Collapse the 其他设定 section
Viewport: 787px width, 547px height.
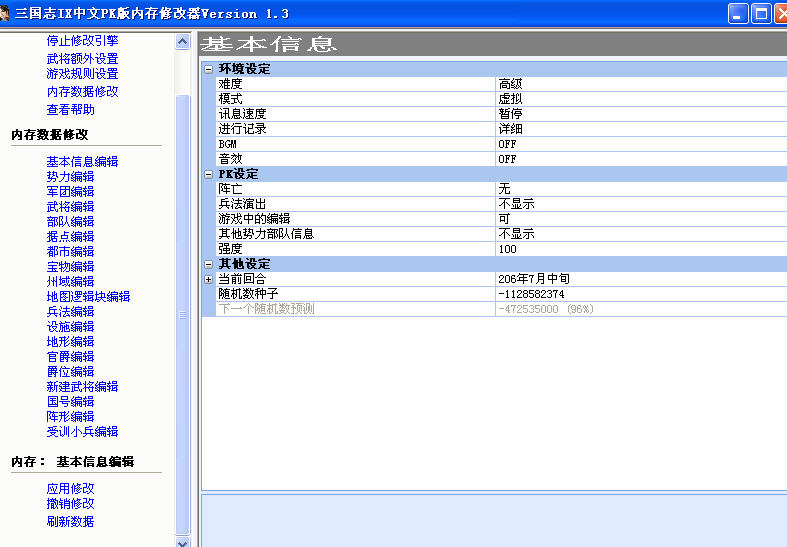[208, 264]
